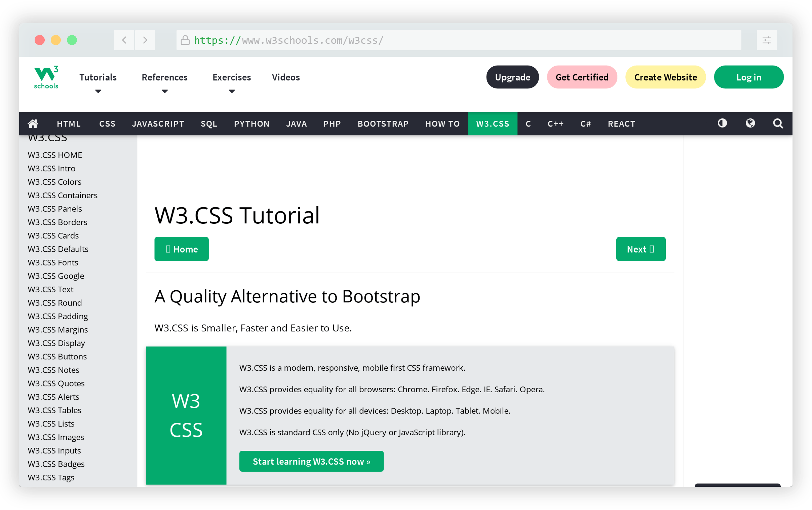This screenshot has height=510, width=812.
Task: Click the browser back arrow
Action: 124,40
